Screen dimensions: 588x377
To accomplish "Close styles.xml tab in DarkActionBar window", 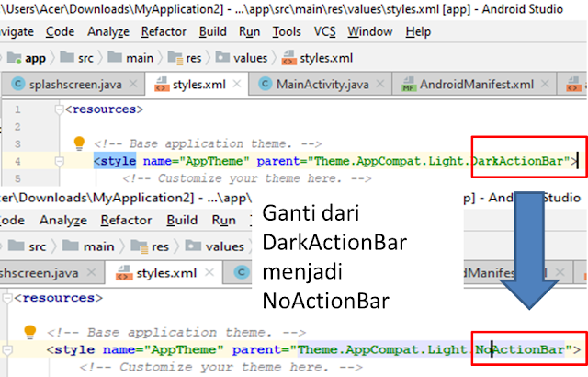I will tap(237, 84).
